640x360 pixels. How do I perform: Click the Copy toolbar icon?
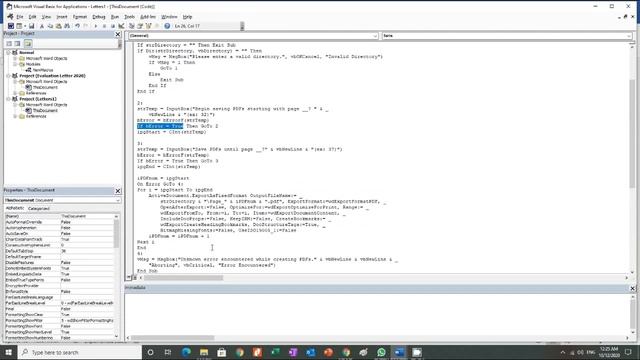(50, 26)
